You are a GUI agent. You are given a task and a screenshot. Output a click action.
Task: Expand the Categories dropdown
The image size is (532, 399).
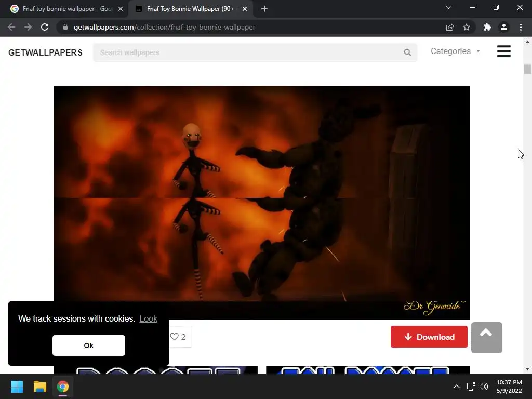(455, 51)
